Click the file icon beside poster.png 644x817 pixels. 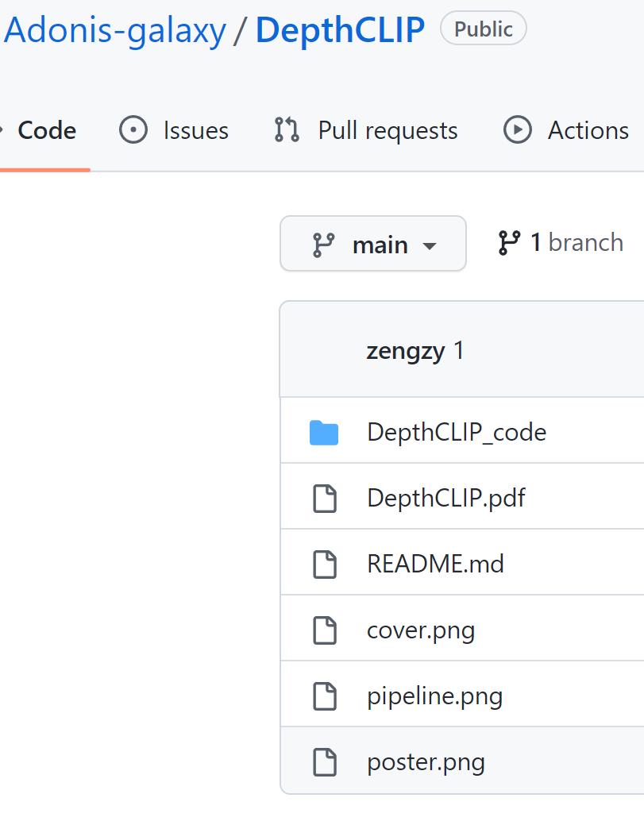point(325,761)
